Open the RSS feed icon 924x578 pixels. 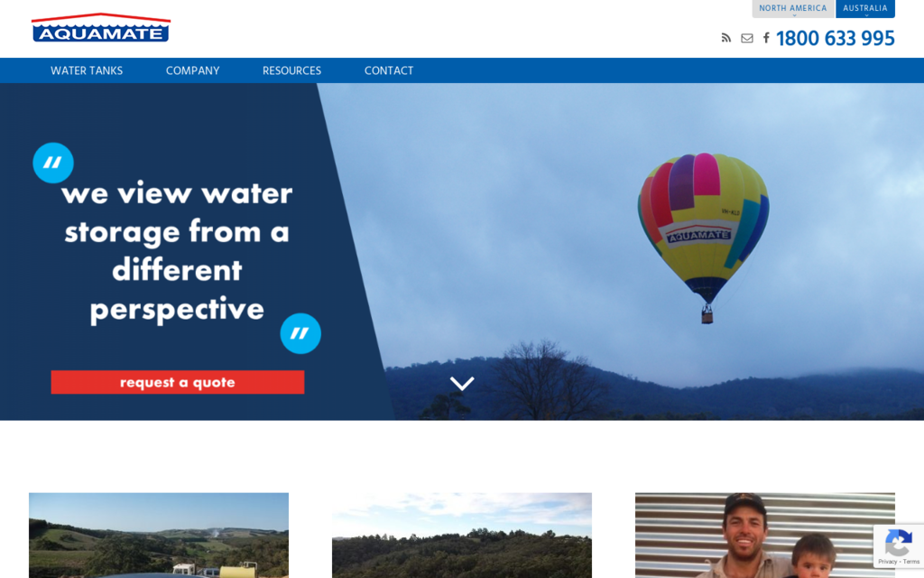pos(726,38)
